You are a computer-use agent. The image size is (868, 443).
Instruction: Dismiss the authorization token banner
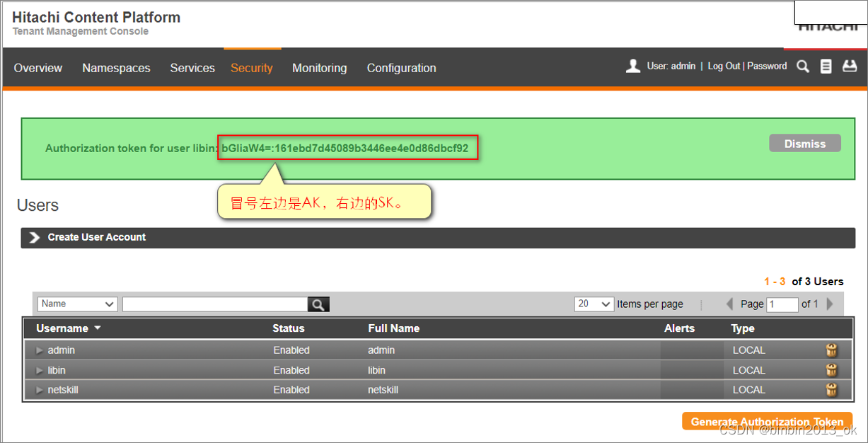click(804, 143)
